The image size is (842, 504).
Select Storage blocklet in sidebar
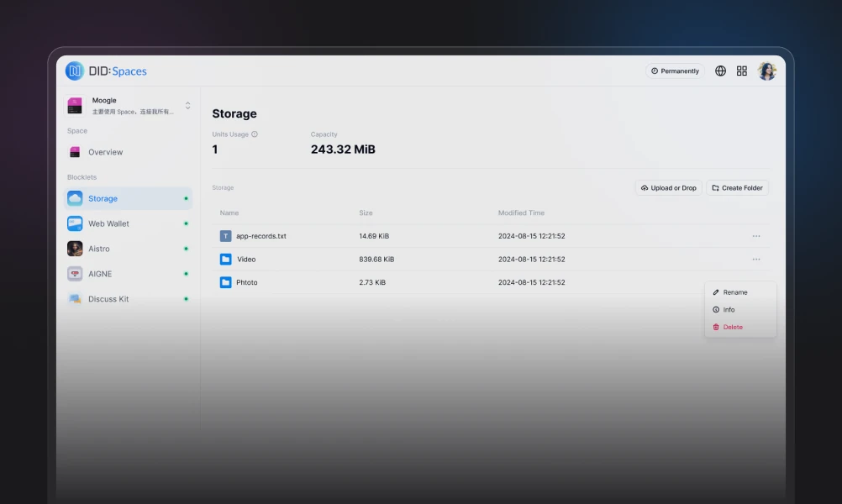coord(128,198)
